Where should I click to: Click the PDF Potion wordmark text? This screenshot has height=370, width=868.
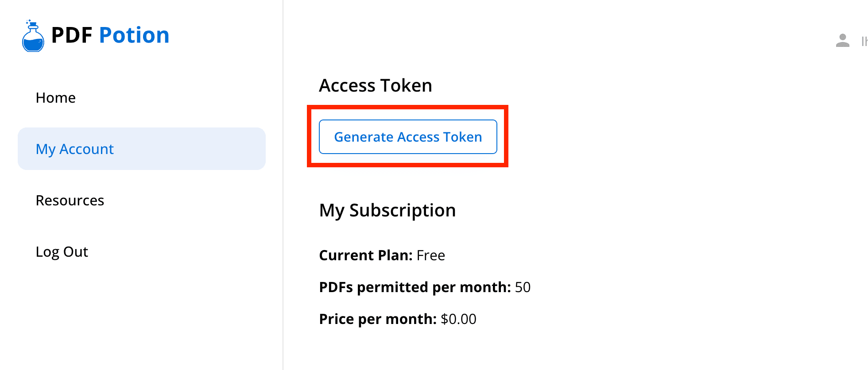point(110,35)
